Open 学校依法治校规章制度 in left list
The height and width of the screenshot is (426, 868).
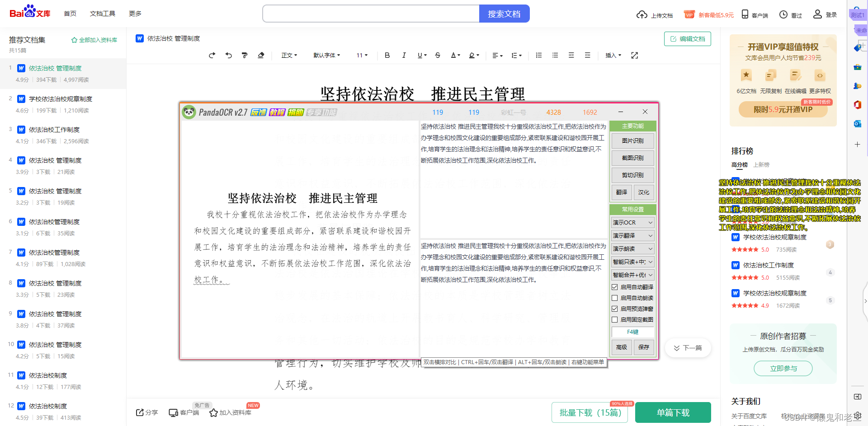(x=61, y=99)
